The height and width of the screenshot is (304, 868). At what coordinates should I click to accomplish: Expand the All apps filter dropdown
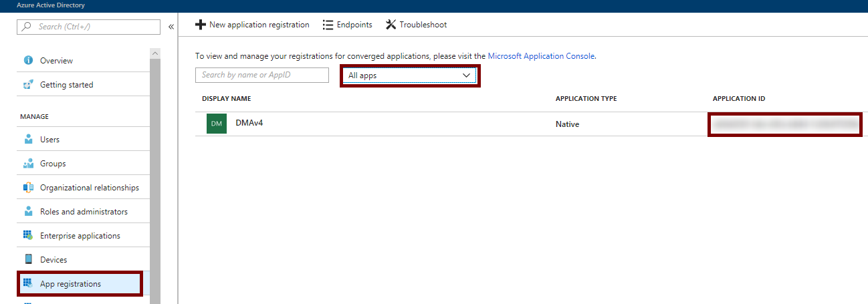click(410, 75)
